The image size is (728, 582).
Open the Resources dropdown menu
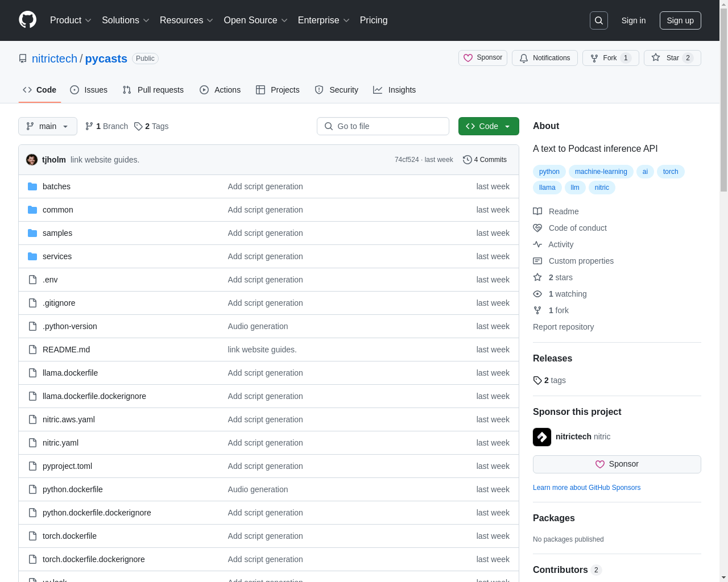click(187, 20)
